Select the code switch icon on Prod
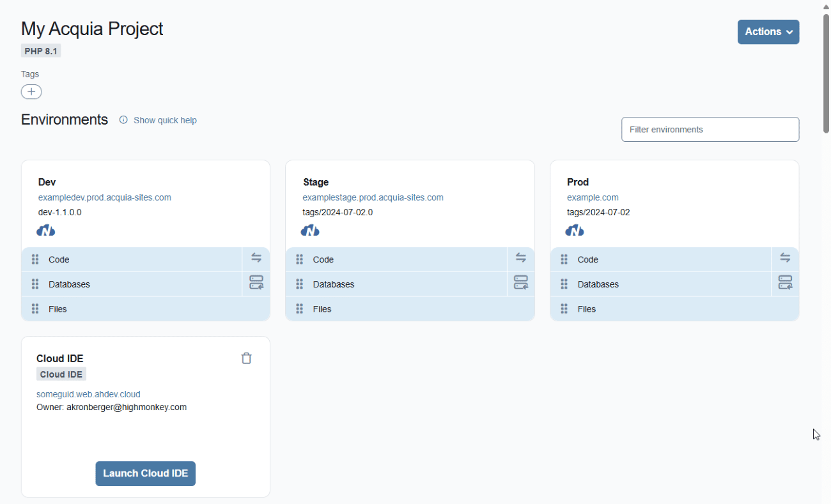This screenshot has width=831, height=504. [786, 257]
